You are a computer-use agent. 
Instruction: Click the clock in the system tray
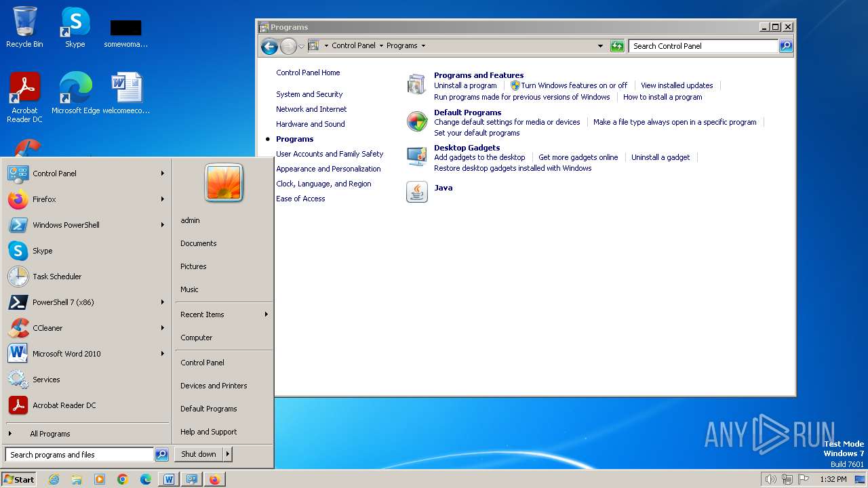point(833,479)
